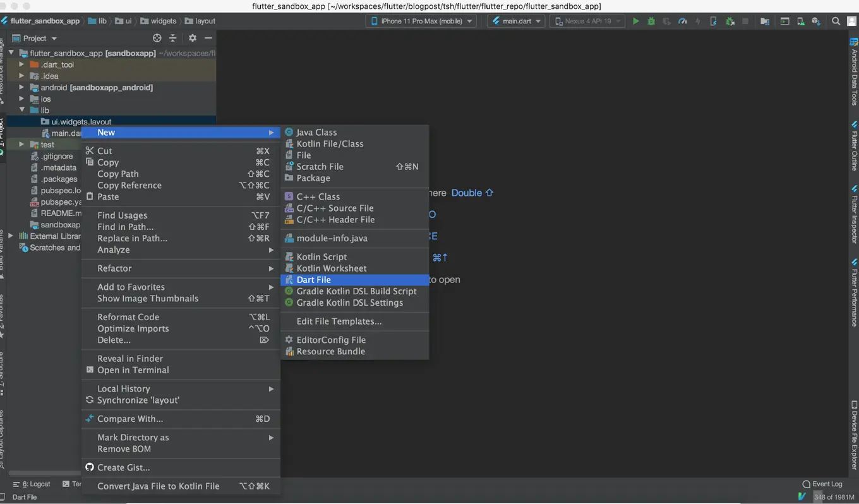The height and width of the screenshot is (504, 859).
Task: Click the Debug bug icon
Action: pos(651,21)
